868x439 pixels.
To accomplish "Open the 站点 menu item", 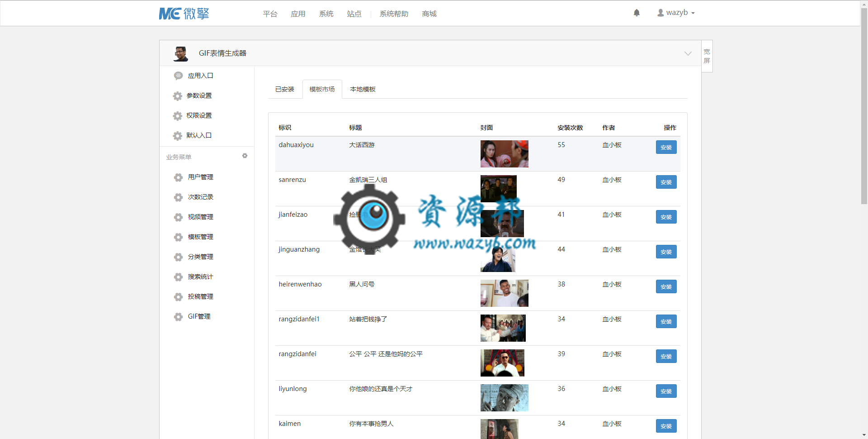I will 354,14.
